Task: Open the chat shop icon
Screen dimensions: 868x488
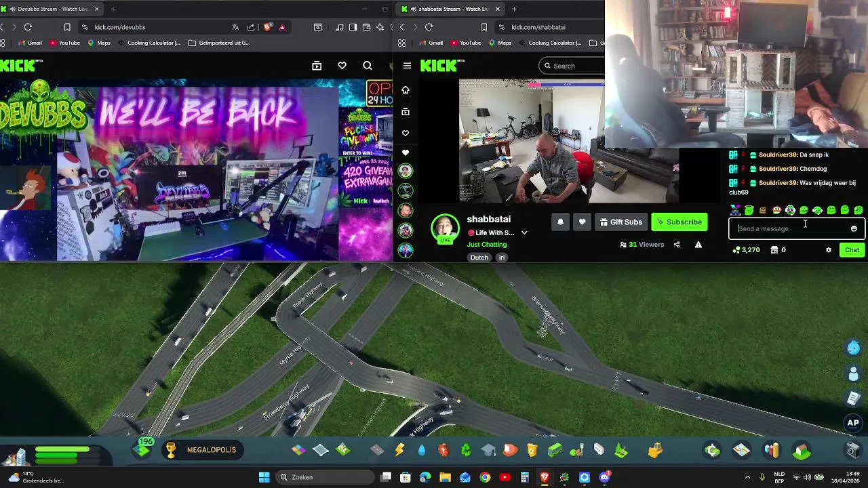Action: (774, 250)
